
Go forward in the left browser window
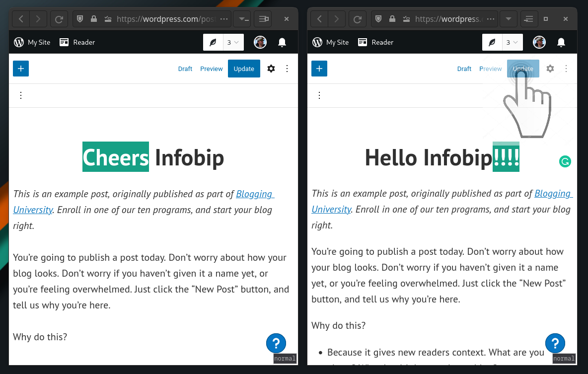pyautogui.click(x=38, y=19)
